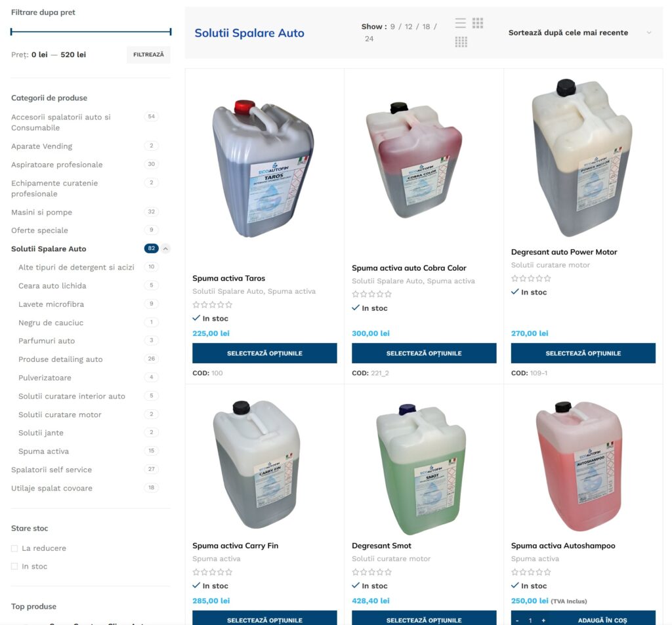This screenshot has height=625, width=672.
Task: Decrease Autoshampoo quantity with minus icon
Action: click(517, 620)
